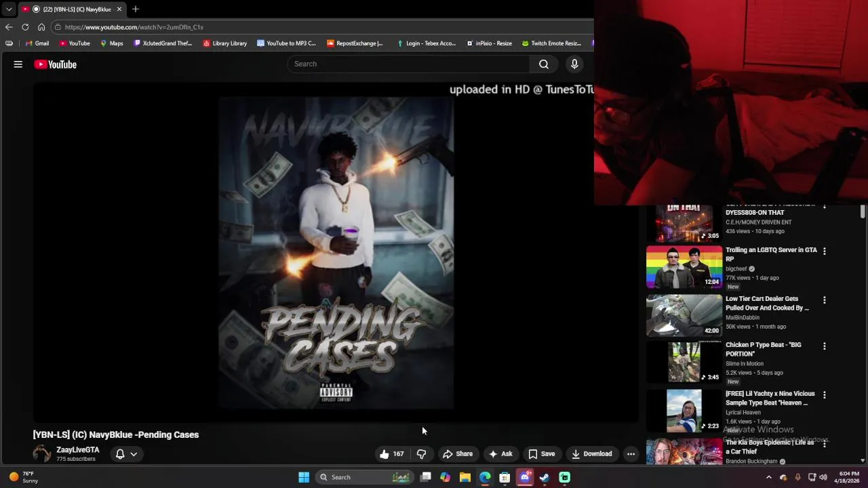
Task: Start voice search with microphone icon
Action: click(574, 64)
